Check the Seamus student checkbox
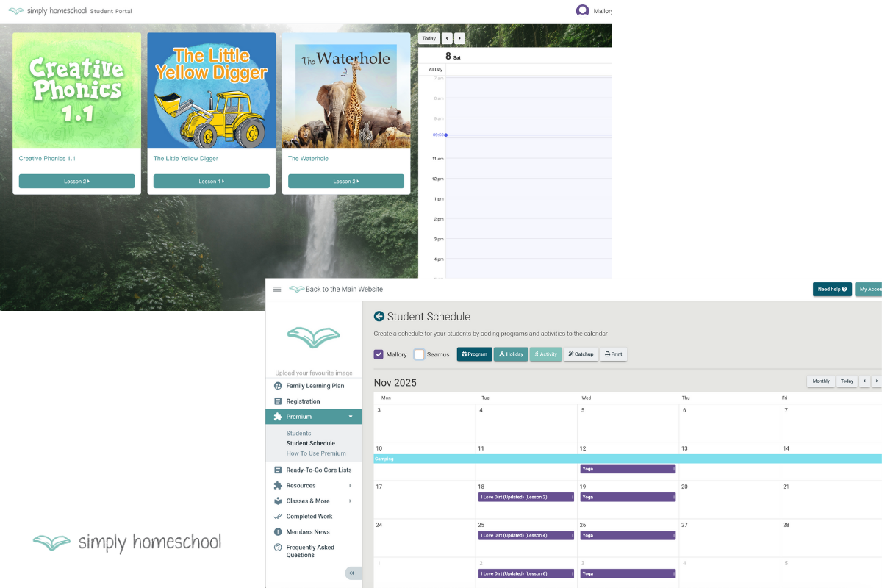The image size is (882, 588). (419, 354)
